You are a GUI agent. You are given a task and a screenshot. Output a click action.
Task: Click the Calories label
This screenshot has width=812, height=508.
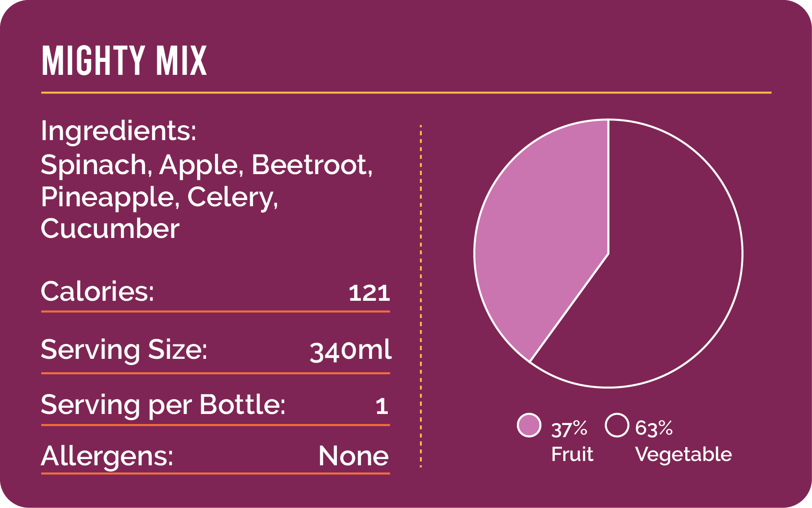[x=97, y=291]
